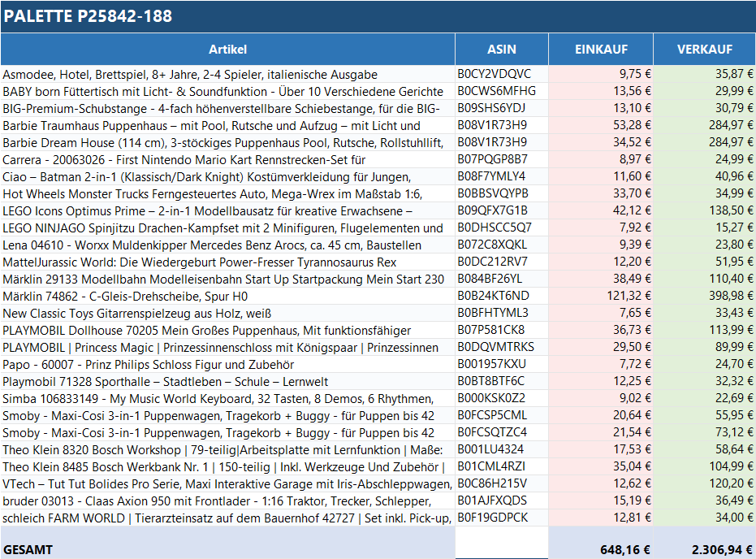This screenshot has height=559, width=756.
Task: Click the Artikel column header
Action: (x=227, y=50)
